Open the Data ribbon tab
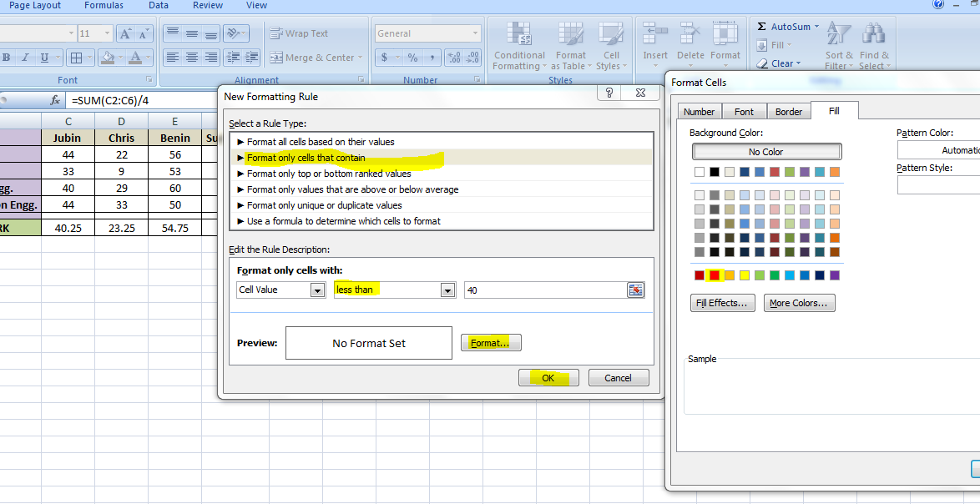Image resolution: width=980 pixels, height=504 pixels. pyautogui.click(x=159, y=5)
